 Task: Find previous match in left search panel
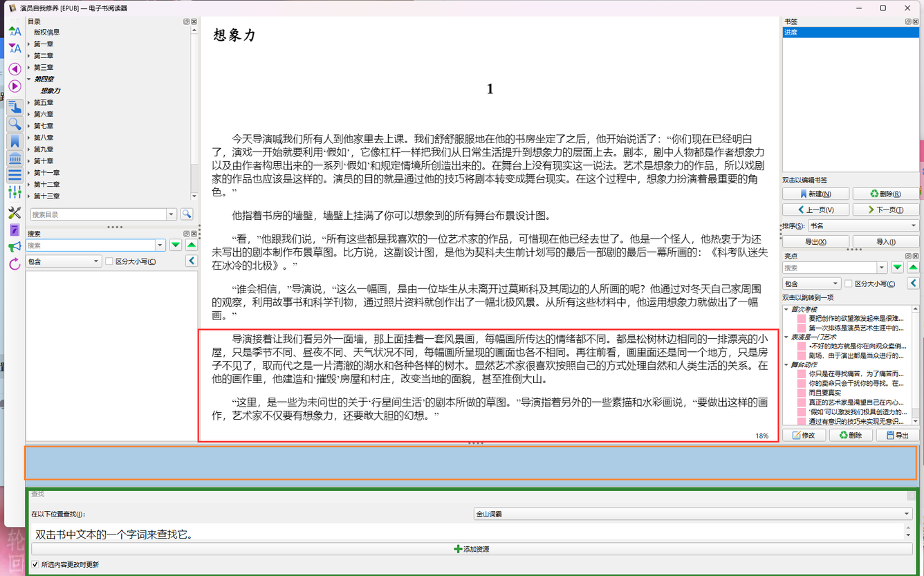(x=192, y=245)
